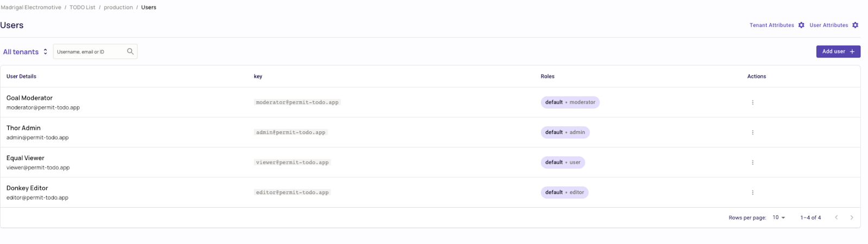The height and width of the screenshot is (244, 868).
Task: Expand the All tenants selector
Action: pos(25,52)
